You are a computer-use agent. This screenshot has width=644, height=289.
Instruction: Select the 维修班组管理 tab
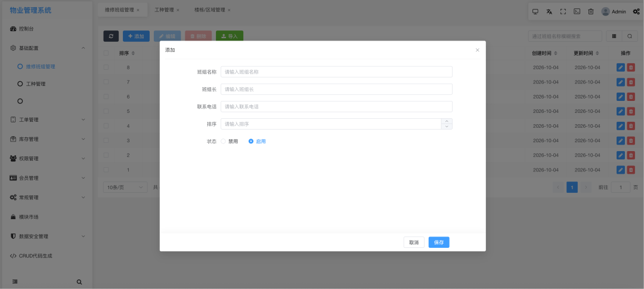pyautogui.click(x=119, y=10)
